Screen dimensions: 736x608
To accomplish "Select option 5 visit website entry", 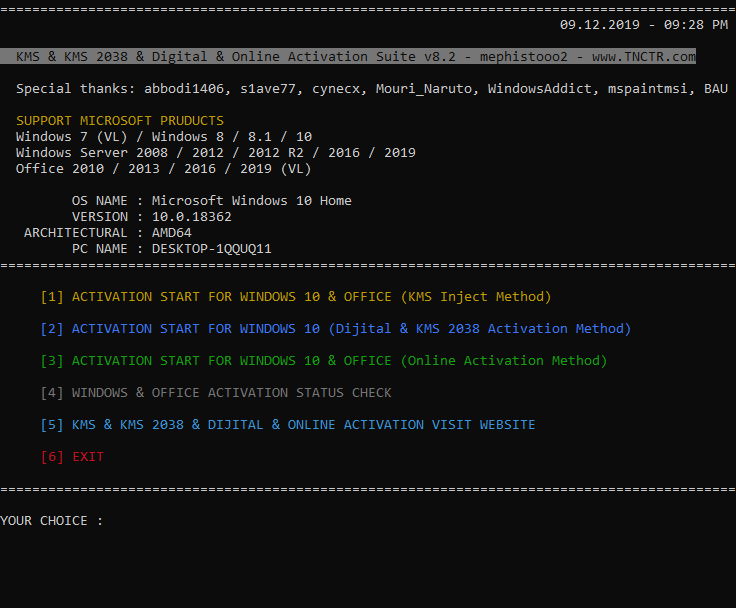I will point(288,425).
